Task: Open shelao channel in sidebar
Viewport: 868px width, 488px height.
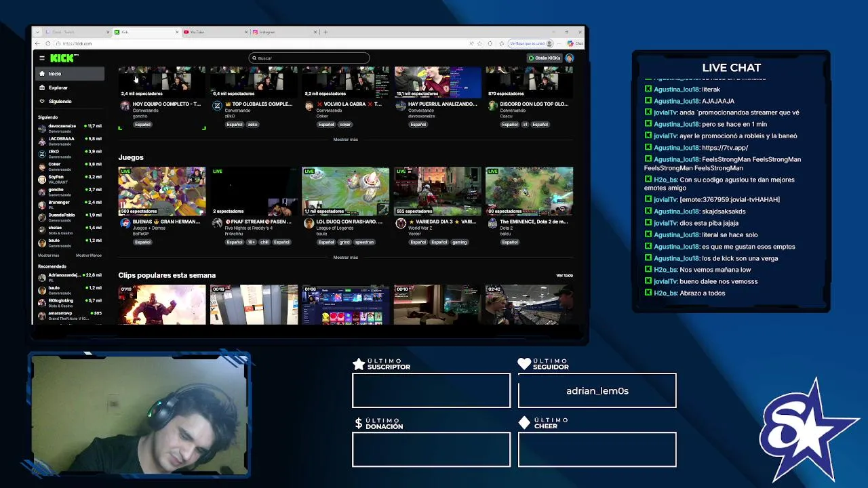Action: [x=69, y=230]
